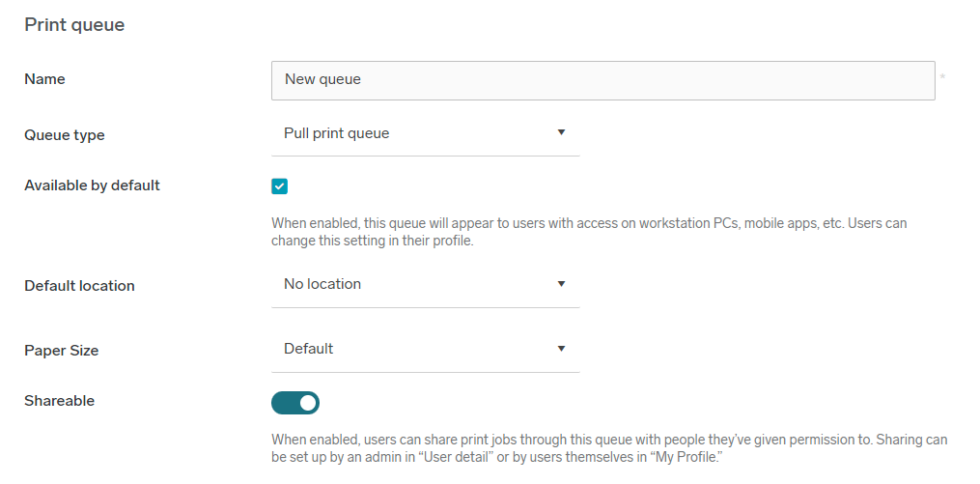This screenshot has width=980, height=484.
Task: Click the Shareable label
Action: pyautogui.click(x=59, y=401)
